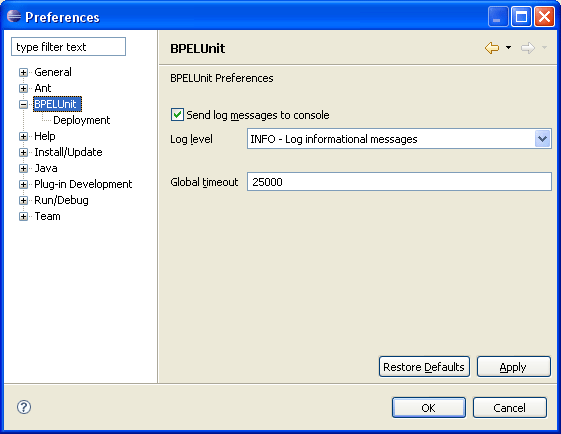Select the Plug-in Development item
561x434 pixels.
pos(83,184)
